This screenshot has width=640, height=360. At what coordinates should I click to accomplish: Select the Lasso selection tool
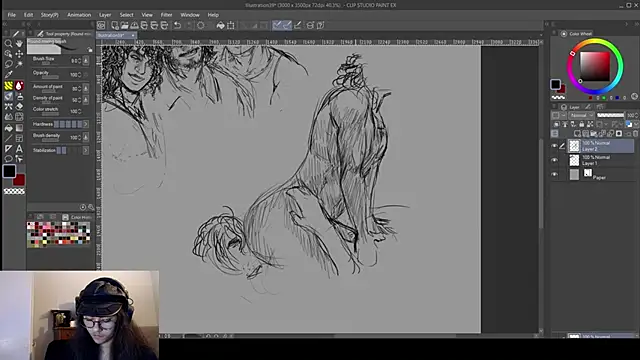[x=8, y=64]
